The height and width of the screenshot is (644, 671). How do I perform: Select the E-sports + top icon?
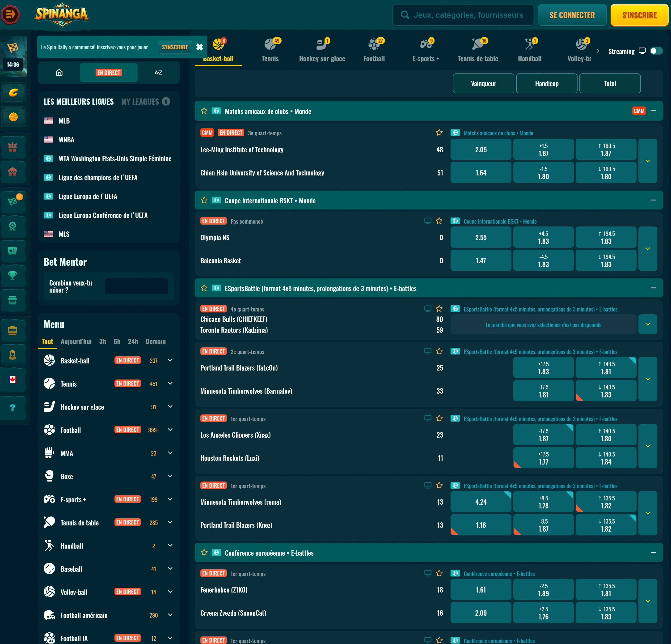(x=426, y=50)
